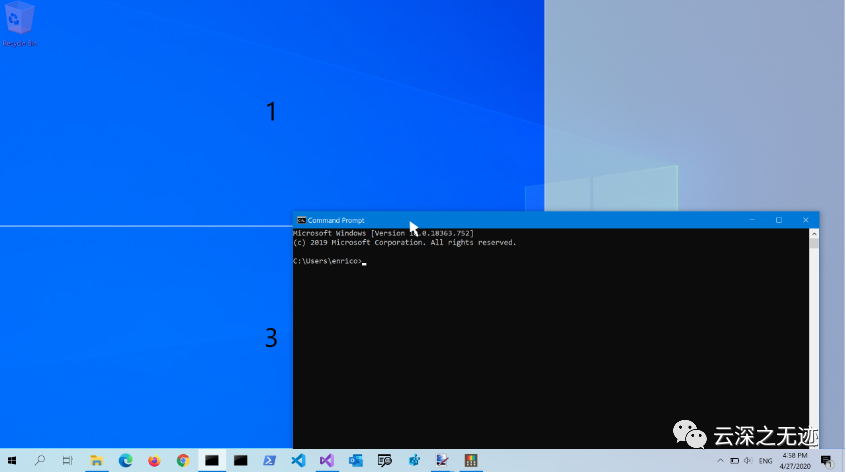846x474 pixels.
Task: Launch PowerShell from the taskbar
Action: tap(269, 461)
